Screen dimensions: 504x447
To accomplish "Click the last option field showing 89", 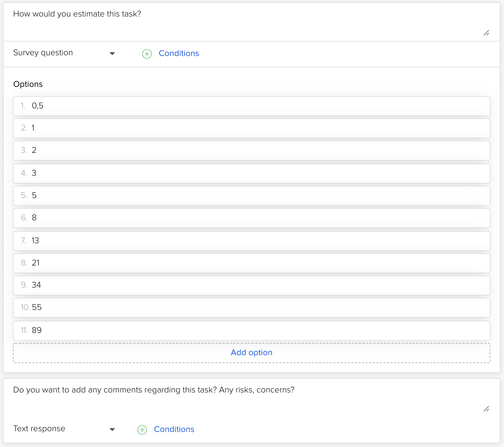I will 251,331.
